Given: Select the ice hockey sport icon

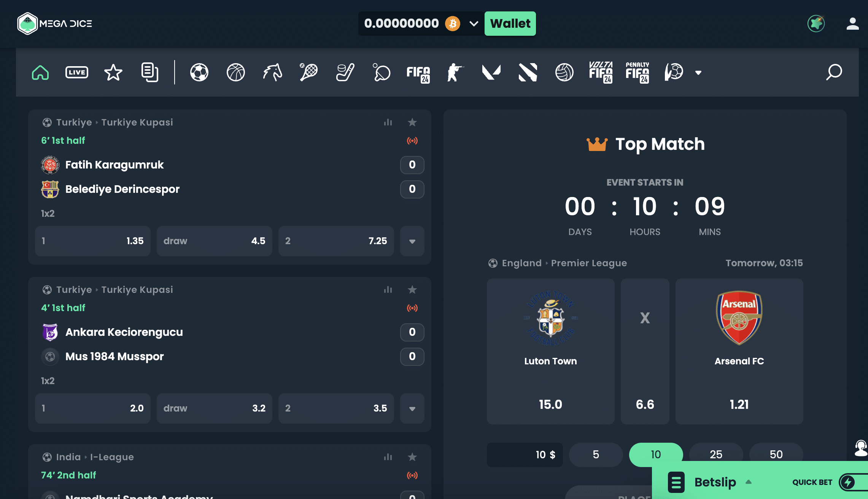Looking at the screenshot, I should click(345, 72).
